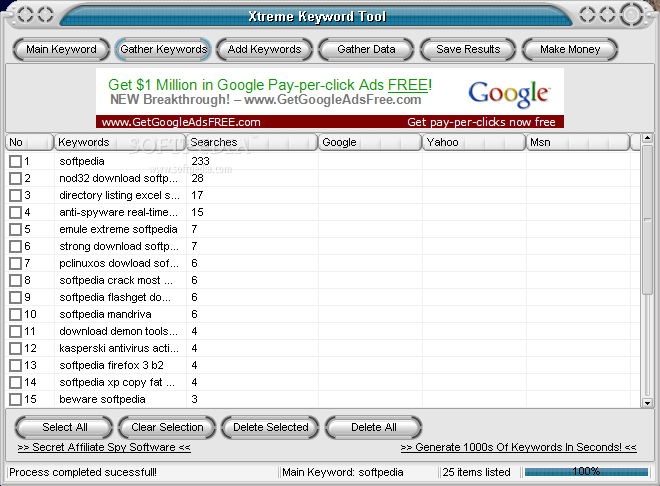Check softpedia firefox 3 b2 row
660x486 pixels.
(x=16, y=365)
